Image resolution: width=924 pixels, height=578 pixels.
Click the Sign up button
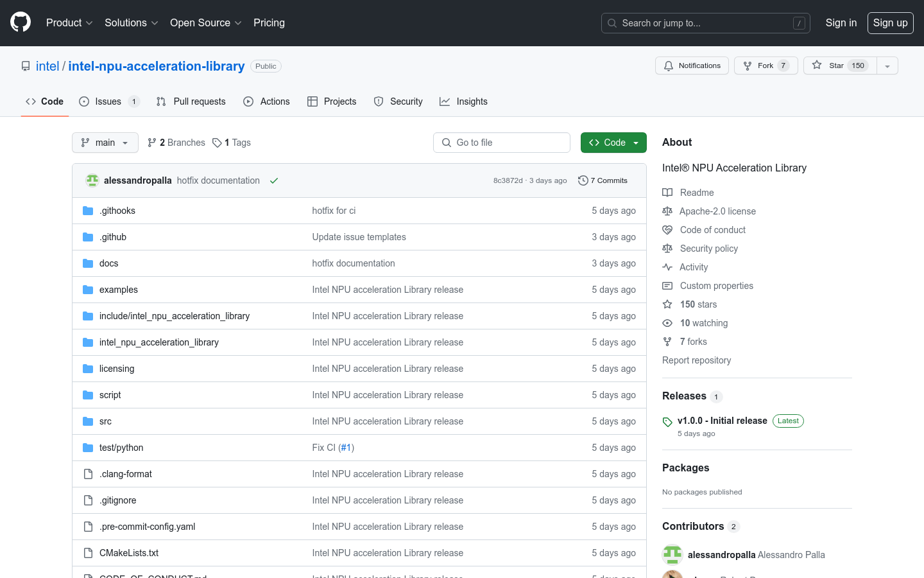pos(891,22)
